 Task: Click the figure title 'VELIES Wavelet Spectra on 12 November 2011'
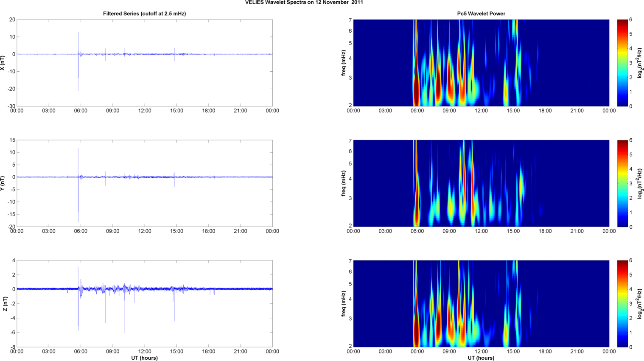304,2
